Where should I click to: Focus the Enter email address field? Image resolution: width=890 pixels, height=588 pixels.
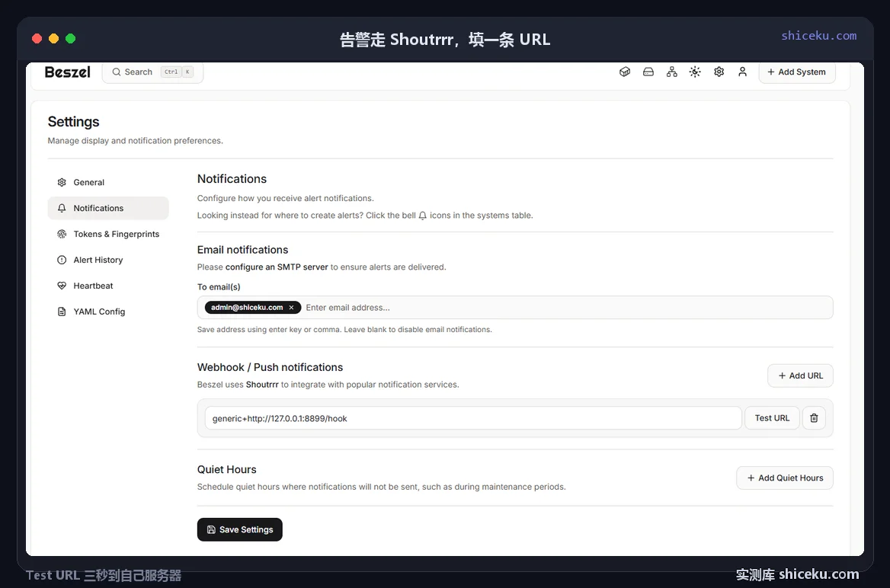[568, 308]
